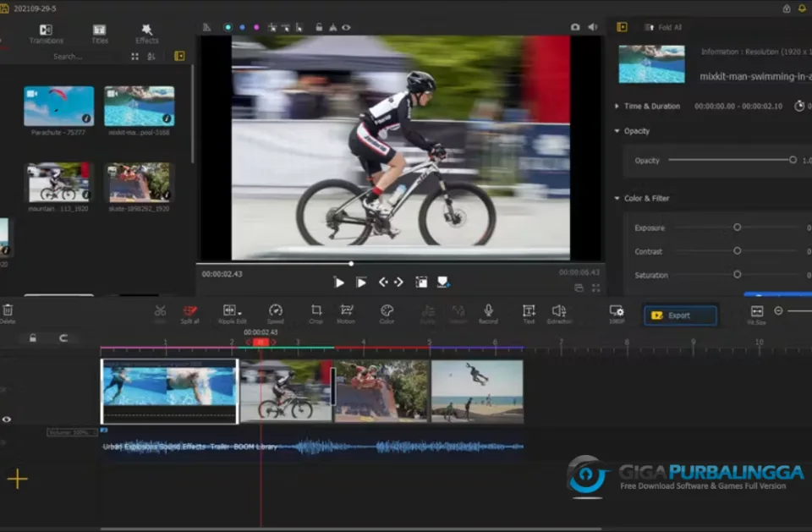Click the Split all tool
Image resolution: width=812 pixels, height=532 pixels.
click(190, 314)
